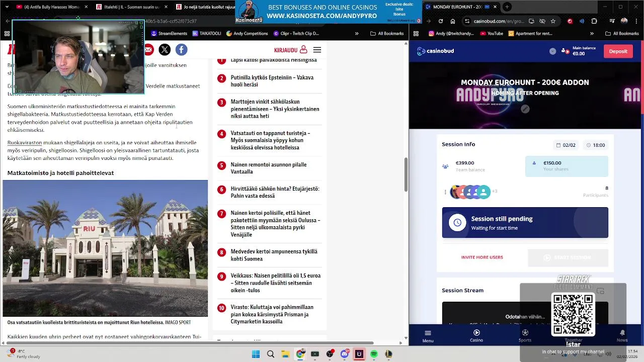The height and width of the screenshot is (362, 644).
Task: Open the Iltalehti hamburger menu
Action: [x=317, y=50]
